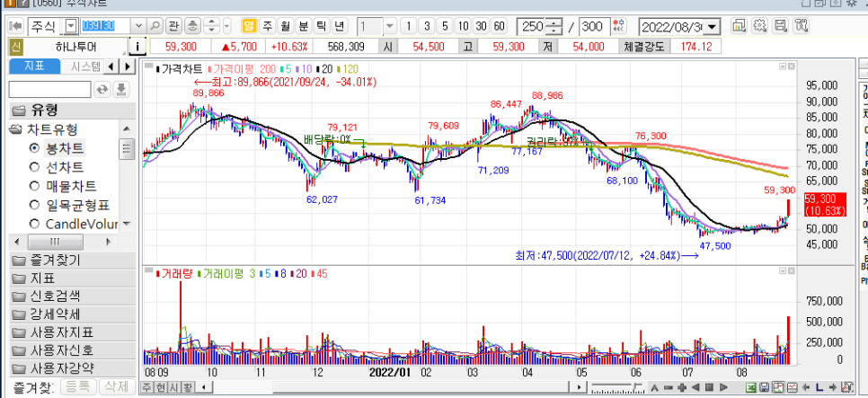Click bottom-bar right arrow icon
The image size is (868, 398).
point(833,387)
